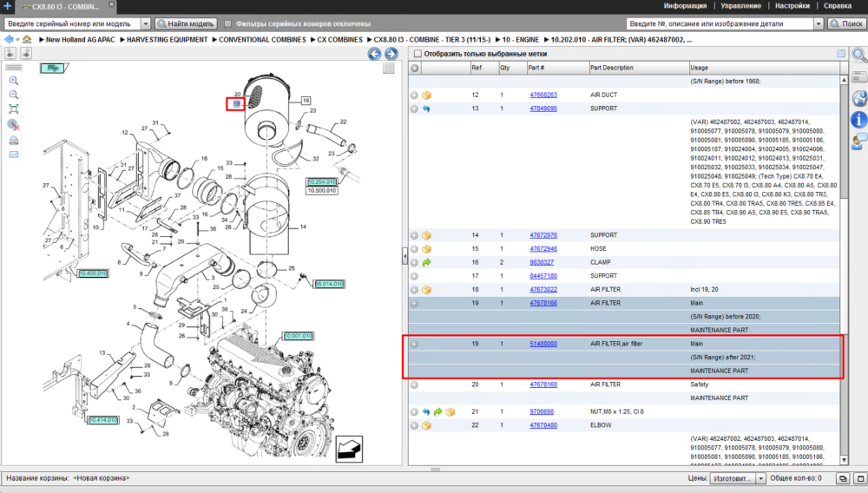The height and width of the screenshot is (493, 868).
Task: Open the Информация menu
Action: click(x=686, y=5)
